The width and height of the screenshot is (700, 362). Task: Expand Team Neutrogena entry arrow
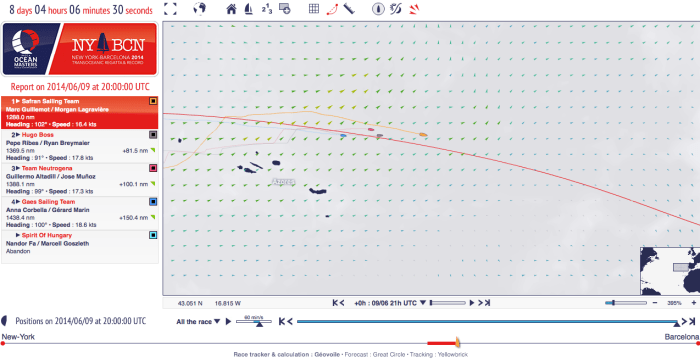point(18,168)
